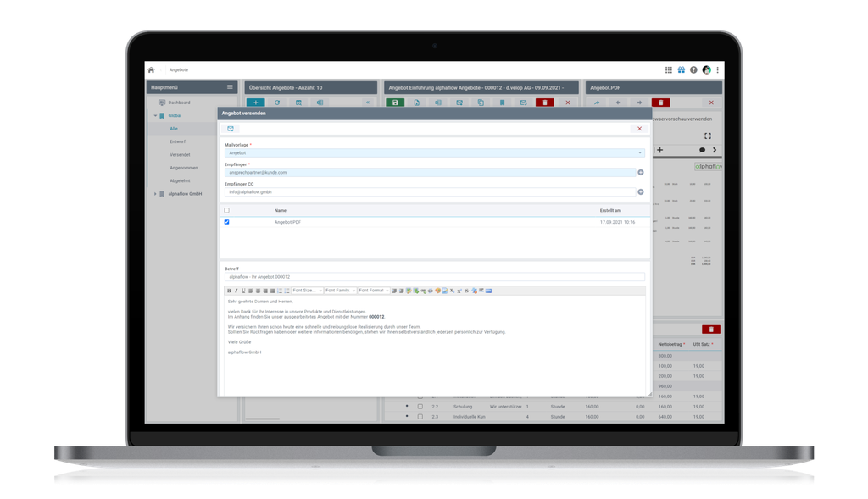The width and height of the screenshot is (868, 499).
Task: Apply strikethrough in the mail editor
Action: [467, 291]
